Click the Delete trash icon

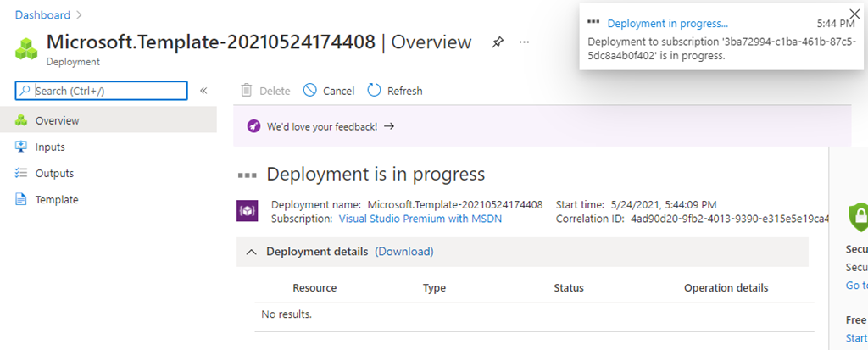click(247, 91)
